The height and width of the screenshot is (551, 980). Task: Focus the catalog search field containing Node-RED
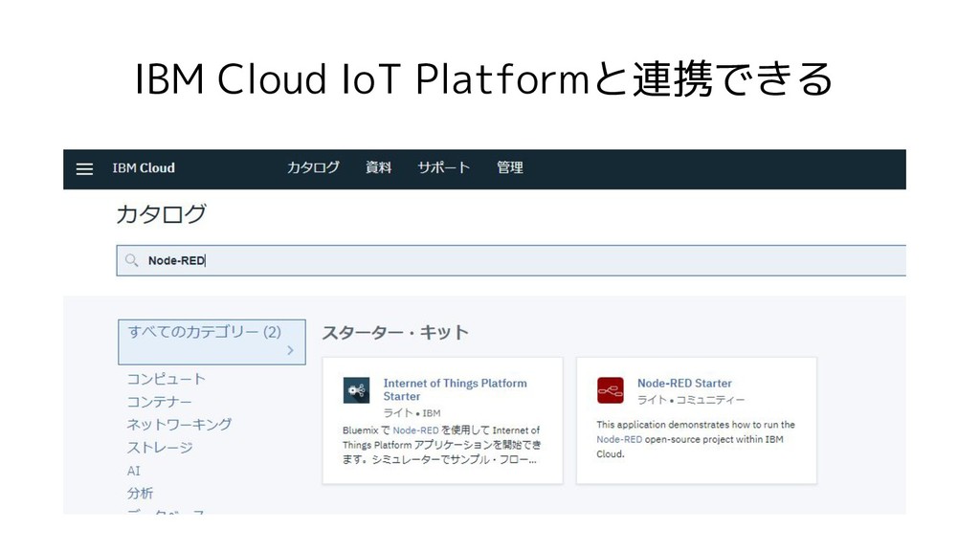point(511,260)
